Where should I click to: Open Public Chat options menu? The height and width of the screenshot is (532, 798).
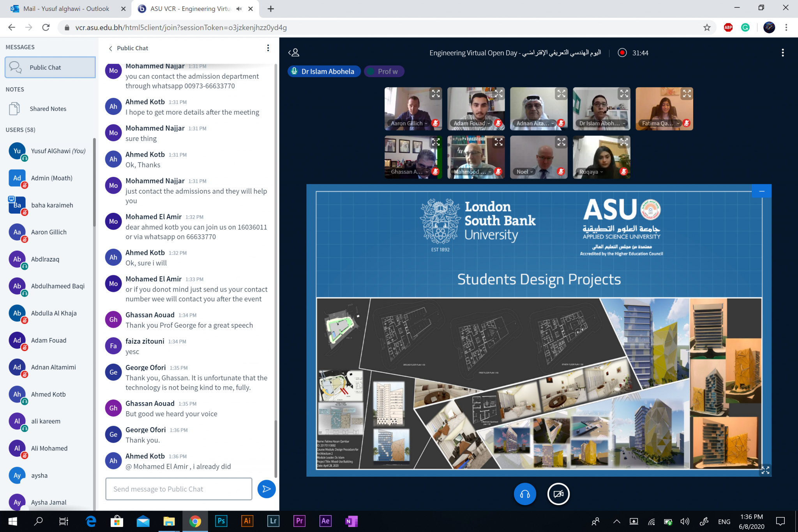(x=268, y=48)
